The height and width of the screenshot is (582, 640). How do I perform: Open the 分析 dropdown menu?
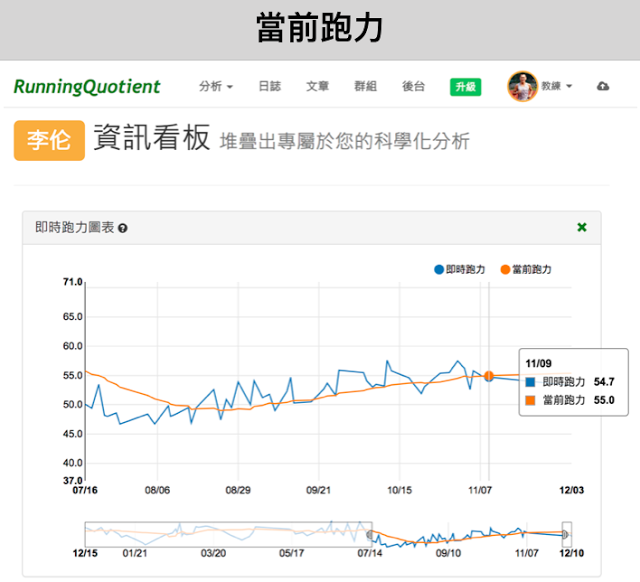tap(216, 87)
